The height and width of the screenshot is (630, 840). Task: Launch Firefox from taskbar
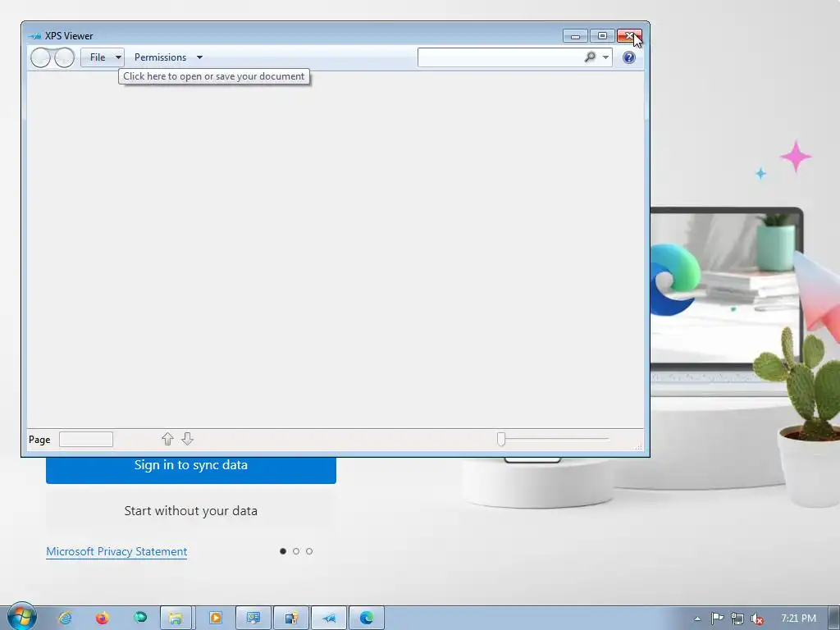(102, 618)
